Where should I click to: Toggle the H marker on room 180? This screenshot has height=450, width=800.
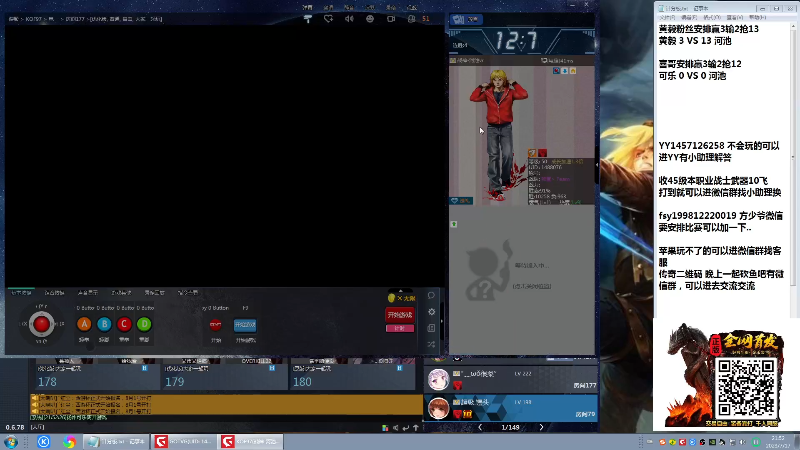(x=399, y=368)
